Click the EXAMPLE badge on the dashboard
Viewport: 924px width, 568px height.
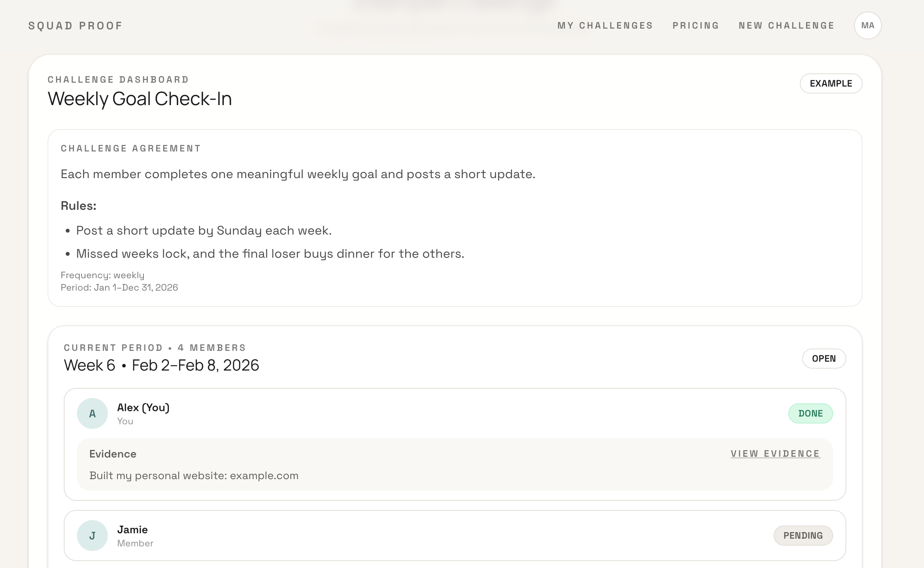(x=831, y=83)
